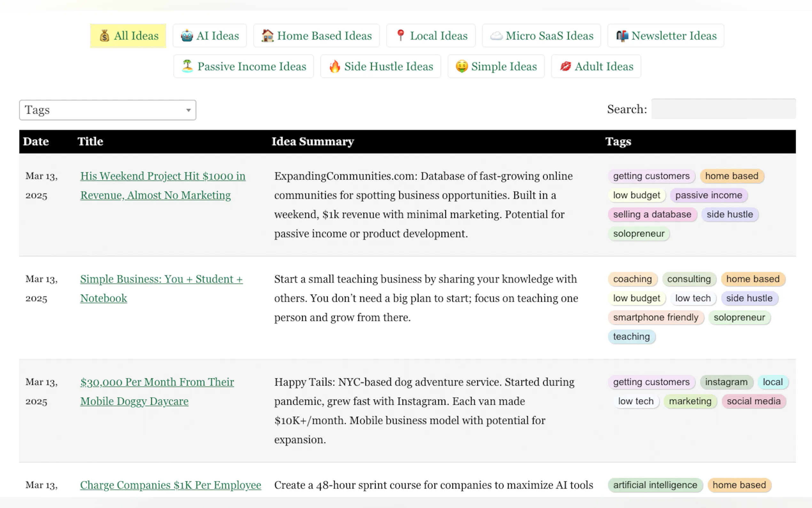Click the instagram tag pill
Viewport: 812px width, 508px height.
[726, 382]
